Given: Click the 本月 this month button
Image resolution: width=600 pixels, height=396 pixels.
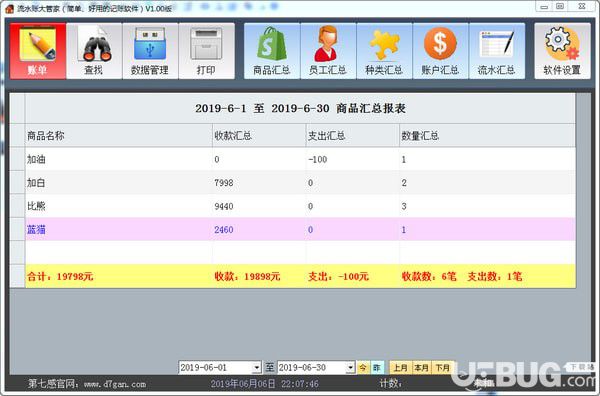Looking at the screenshot, I should [421, 368].
